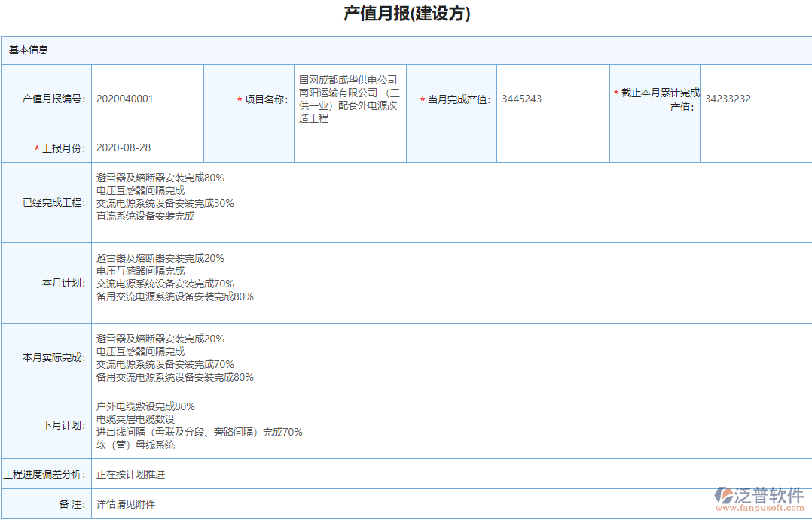The image size is (812, 520).
Task: Click the 备注 row label
Action: point(68,504)
